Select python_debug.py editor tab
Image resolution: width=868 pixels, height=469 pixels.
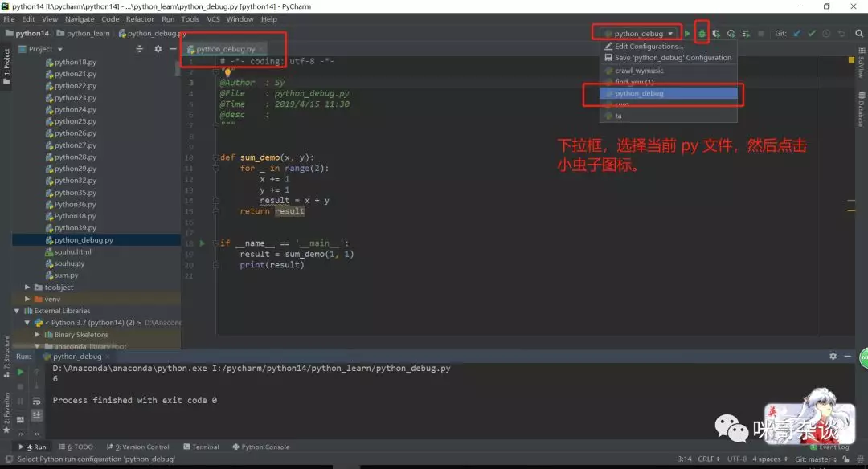[x=225, y=49]
